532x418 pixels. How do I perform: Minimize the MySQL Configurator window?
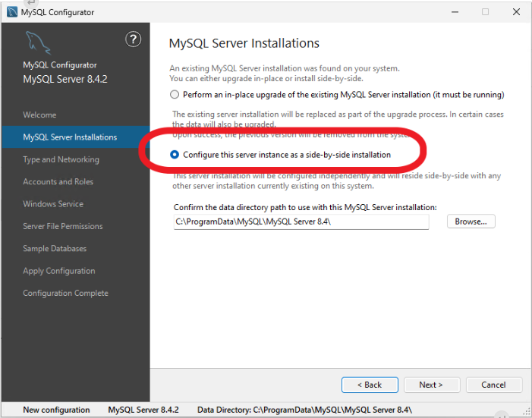[454, 12]
